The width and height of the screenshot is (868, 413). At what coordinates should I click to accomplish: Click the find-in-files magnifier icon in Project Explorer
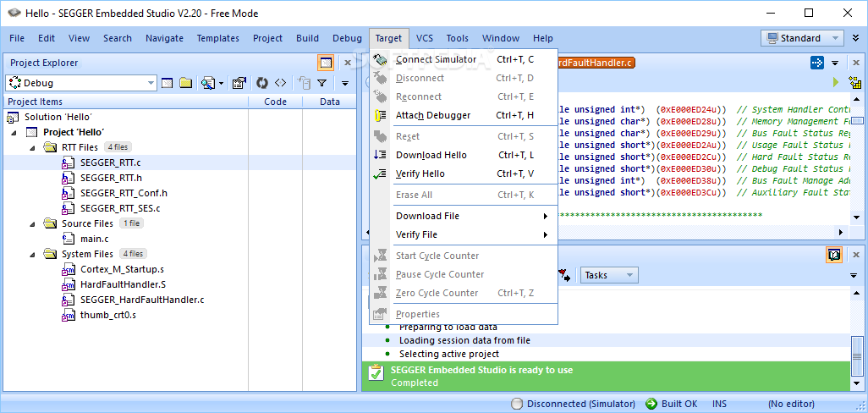tap(207, 83)
